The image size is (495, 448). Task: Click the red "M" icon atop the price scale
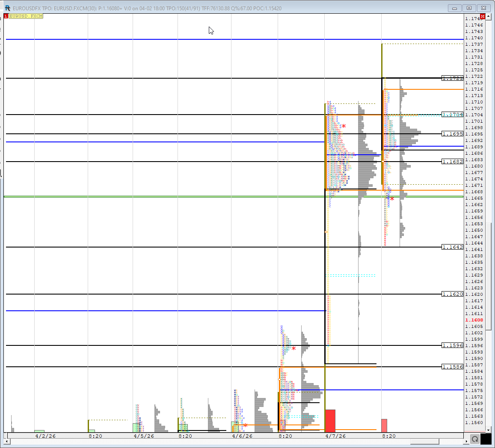tap(483, 15)
